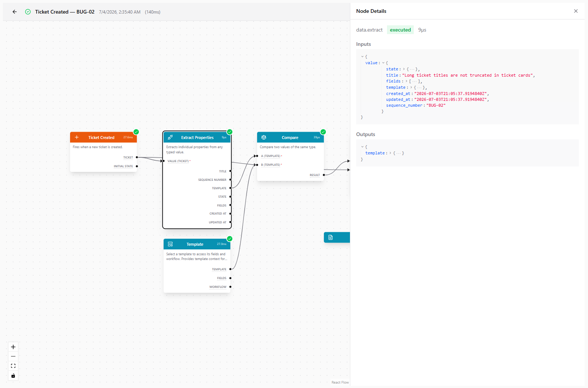Click the UPDATED AT output handle
Viewport: 588px width, 388px height.
tap(230, 222)
